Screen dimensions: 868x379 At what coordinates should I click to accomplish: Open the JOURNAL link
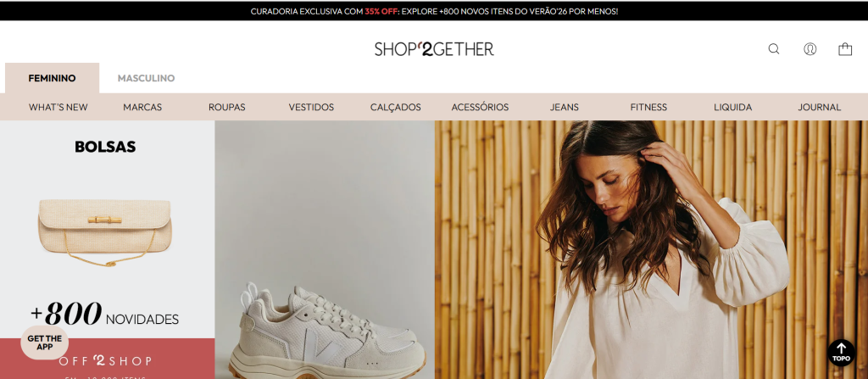(820, 107)
